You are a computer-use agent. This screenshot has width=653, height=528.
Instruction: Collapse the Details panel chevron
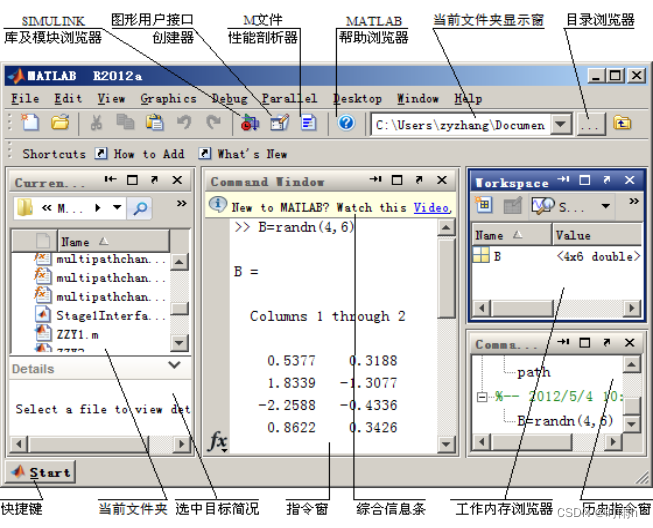(x=174, y=365)
